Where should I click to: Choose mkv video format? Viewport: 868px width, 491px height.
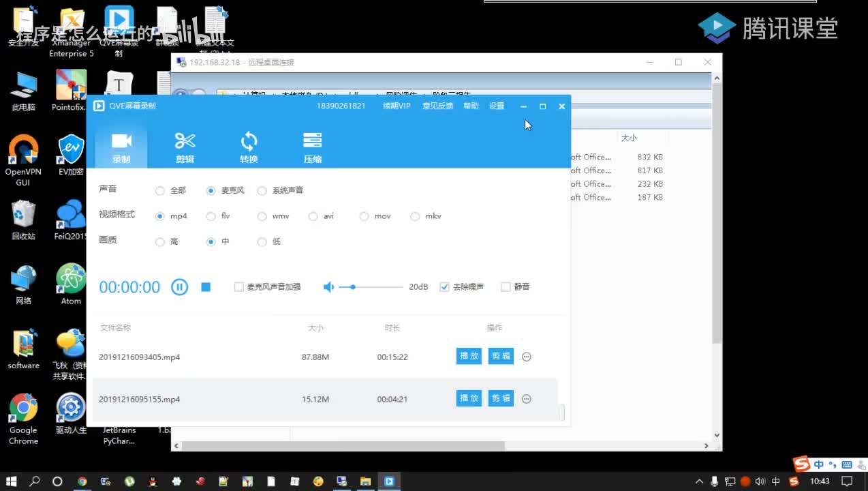pyautogui.click(x=427, y=216)
